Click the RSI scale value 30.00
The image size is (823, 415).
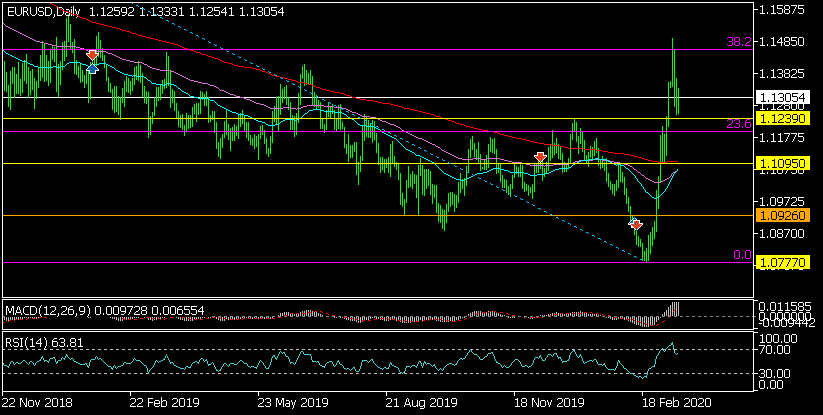776,374
